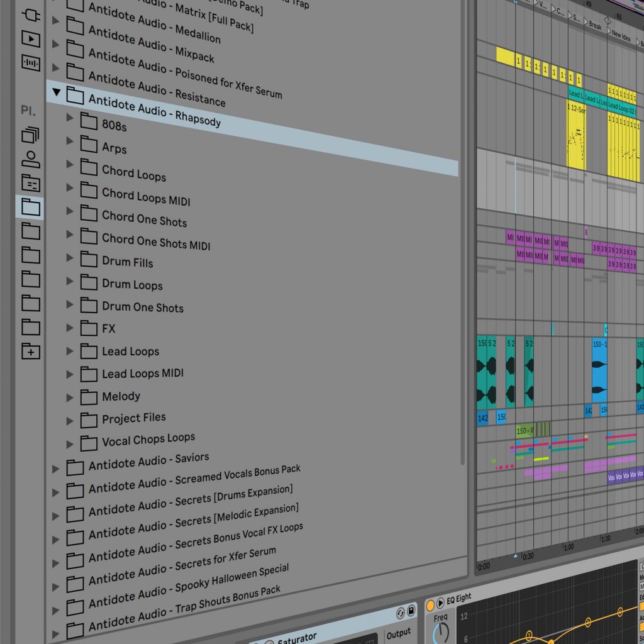Click the Add Folder plus icon

click(x=30, y=352)
